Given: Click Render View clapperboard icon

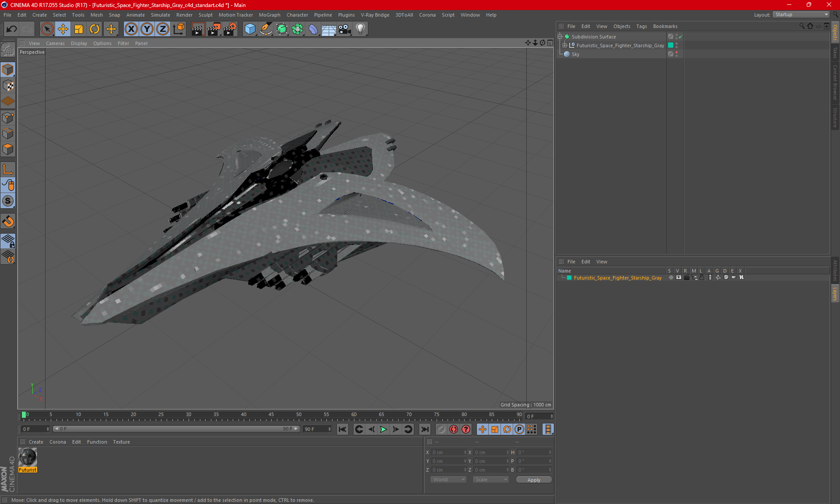Looking at the screenshot, I should [x=198, y=29].
